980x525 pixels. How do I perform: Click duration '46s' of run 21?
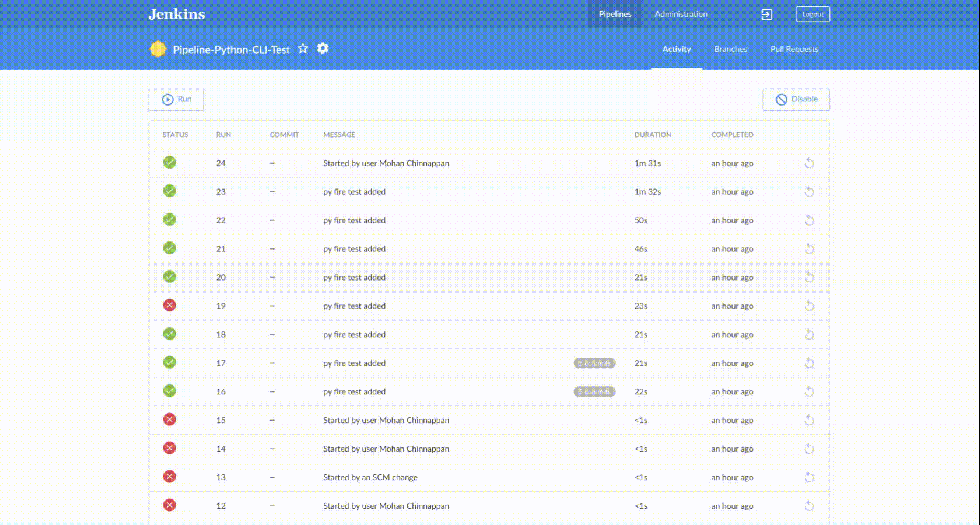(x=641, y=249)
